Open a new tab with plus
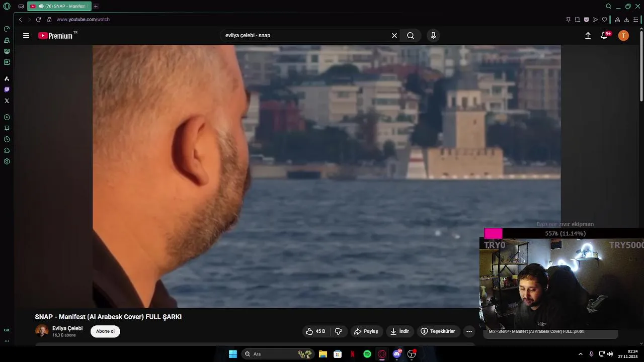644x362 pixels. pyautogui.click(x=96, y=7)
